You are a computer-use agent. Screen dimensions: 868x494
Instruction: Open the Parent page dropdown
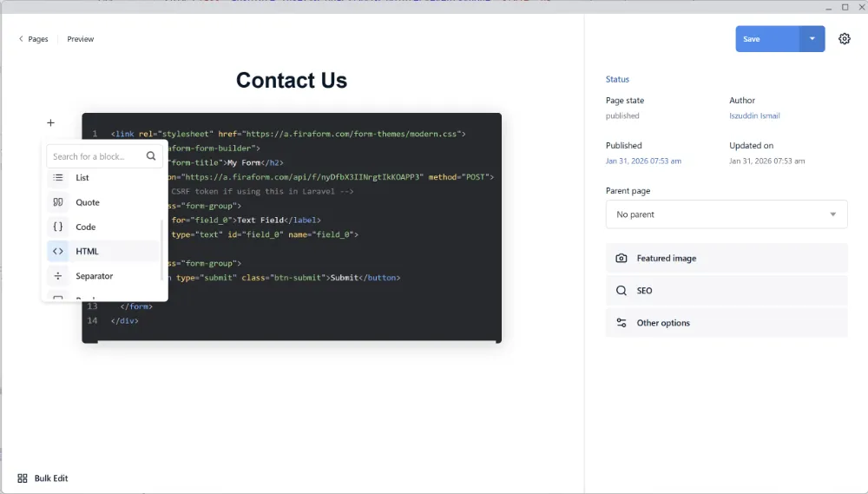(727, 214)
